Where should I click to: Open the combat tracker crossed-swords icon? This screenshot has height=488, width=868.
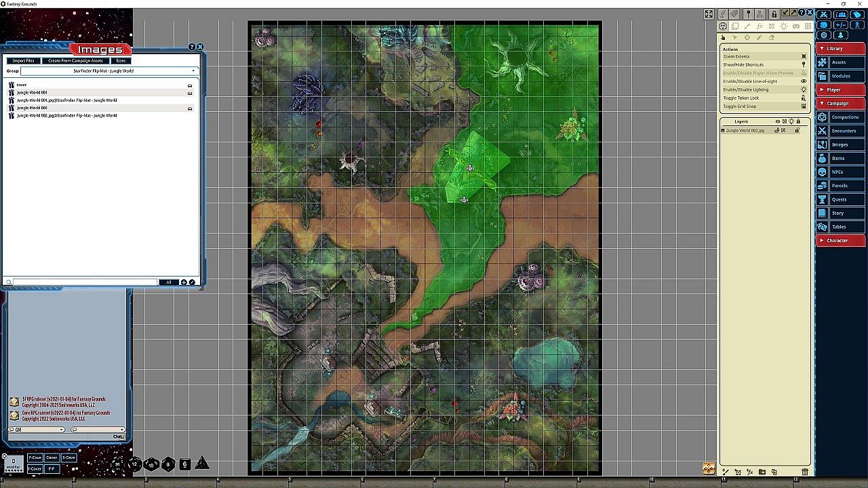coord(825,14)
